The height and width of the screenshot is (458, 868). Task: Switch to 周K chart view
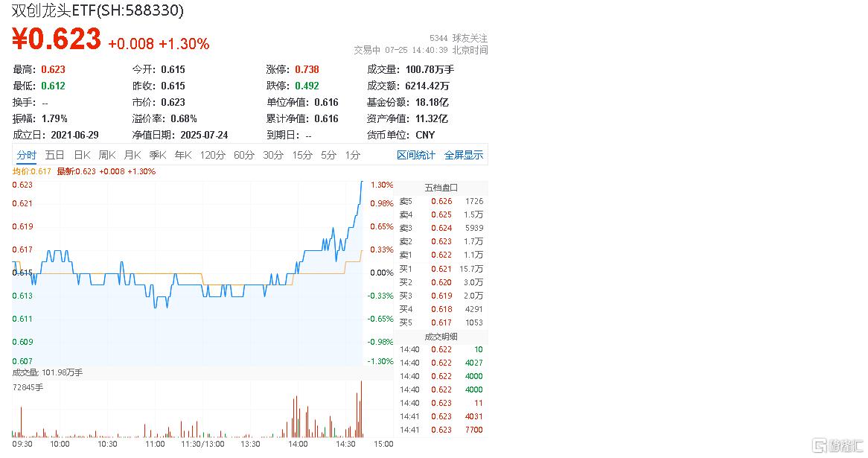(107, 155)
